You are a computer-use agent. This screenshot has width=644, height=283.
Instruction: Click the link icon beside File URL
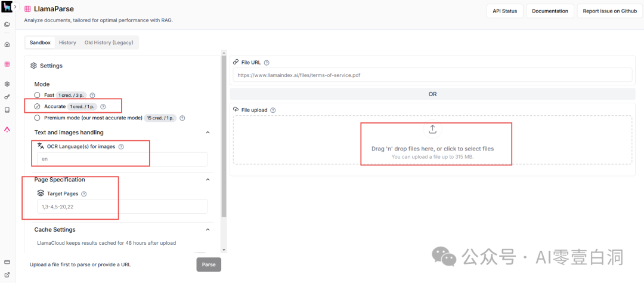pos(236,62)
